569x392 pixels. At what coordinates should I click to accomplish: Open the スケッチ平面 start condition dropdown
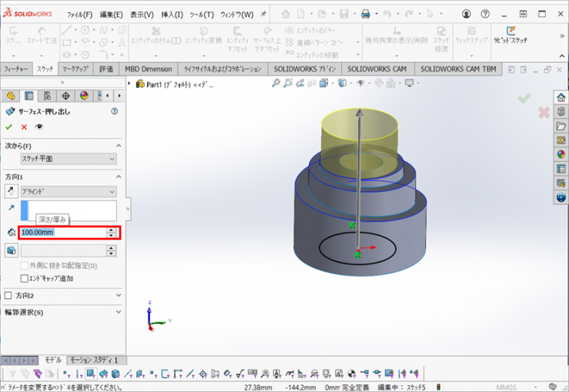68,159
